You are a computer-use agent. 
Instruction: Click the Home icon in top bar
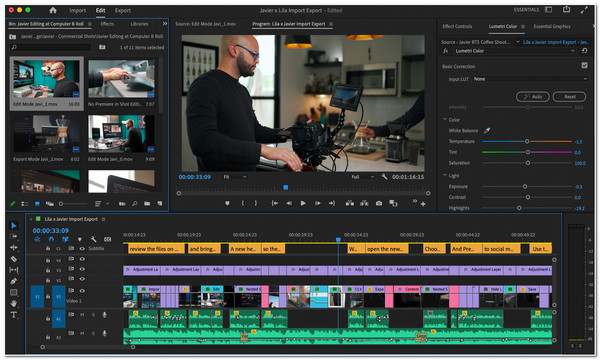[x=53, y=10]
